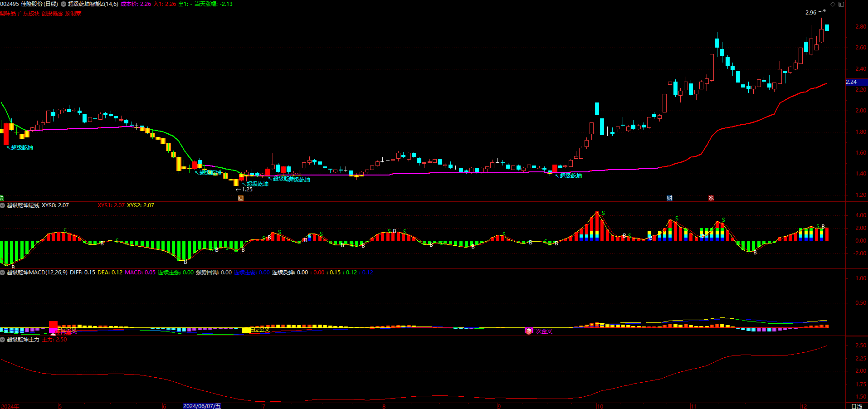Click the 连续走弱: 0.00 value

(252, 273)
